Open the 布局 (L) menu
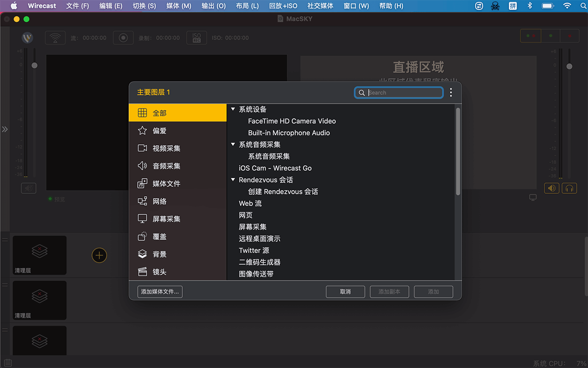 coord(247,6)
